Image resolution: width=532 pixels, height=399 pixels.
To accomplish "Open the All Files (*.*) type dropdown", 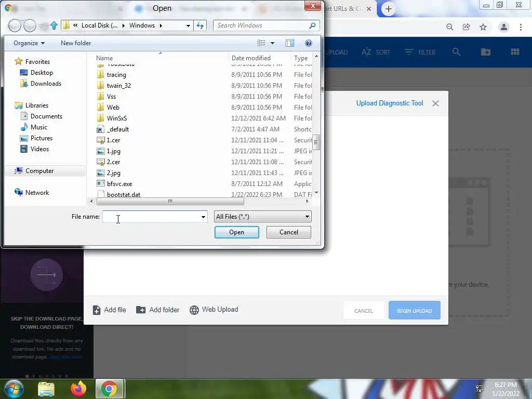I will [x=262, y=217].
